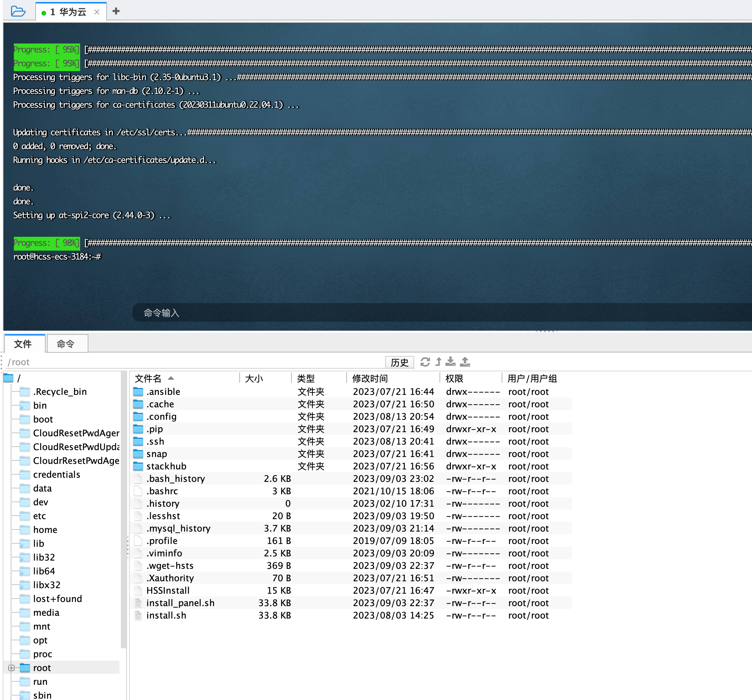Sort by 修改时间 column header
This screenshot has width=752, height=700.
tap(369, 378)
